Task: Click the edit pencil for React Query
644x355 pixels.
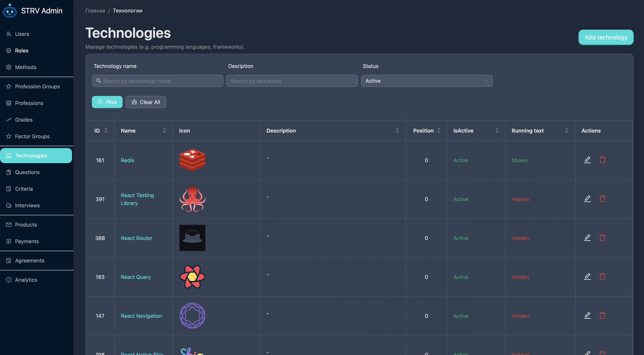Action: [x=587, y=276]
